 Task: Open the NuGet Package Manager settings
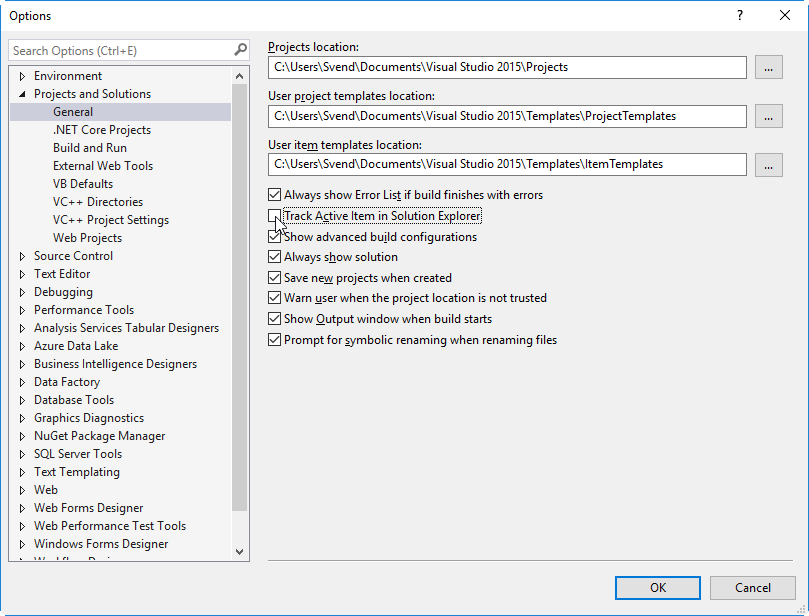tap(99, 435)
